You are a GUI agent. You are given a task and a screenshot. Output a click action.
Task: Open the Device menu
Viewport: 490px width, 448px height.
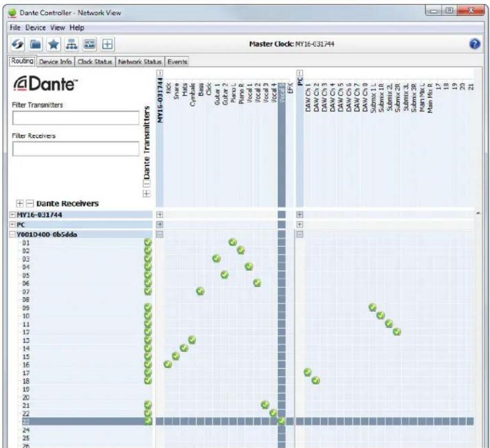click(x=36, y=28)
